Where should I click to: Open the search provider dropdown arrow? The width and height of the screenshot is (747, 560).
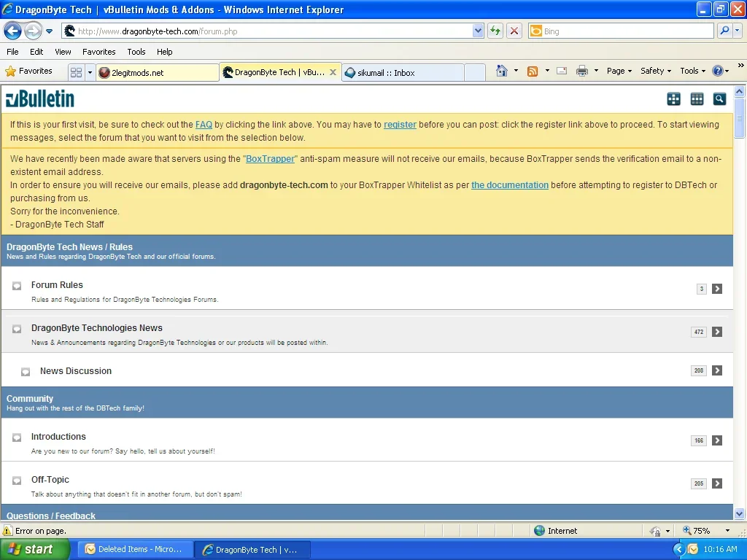tap(737, 31)
